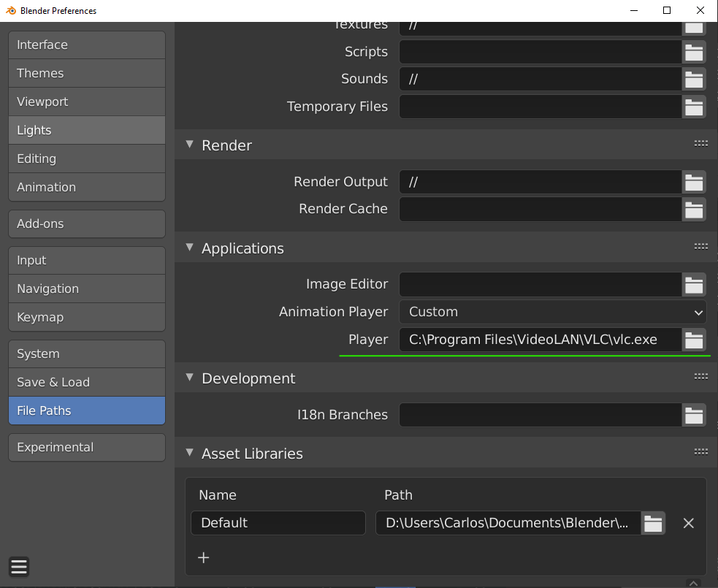Open the Animation preferences

pyautogui.click(x=86, y=187)
